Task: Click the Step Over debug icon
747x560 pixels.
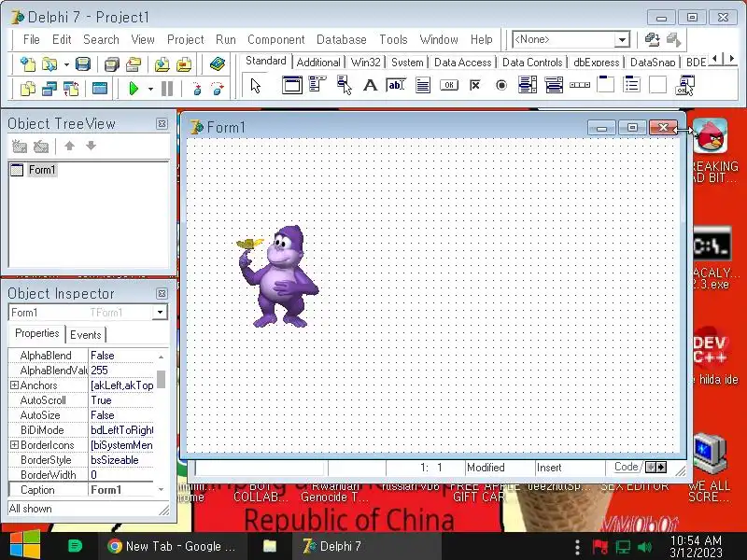Action: [218, 89]
